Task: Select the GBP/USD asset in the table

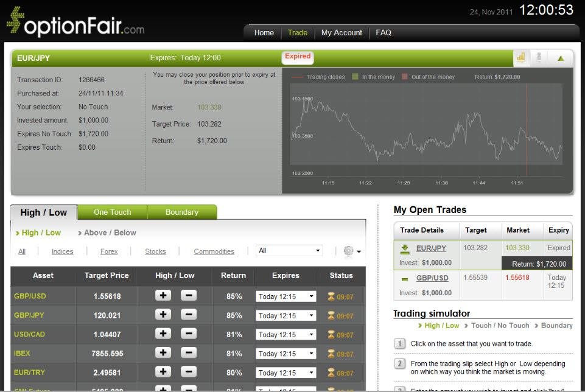Action: 30,296
